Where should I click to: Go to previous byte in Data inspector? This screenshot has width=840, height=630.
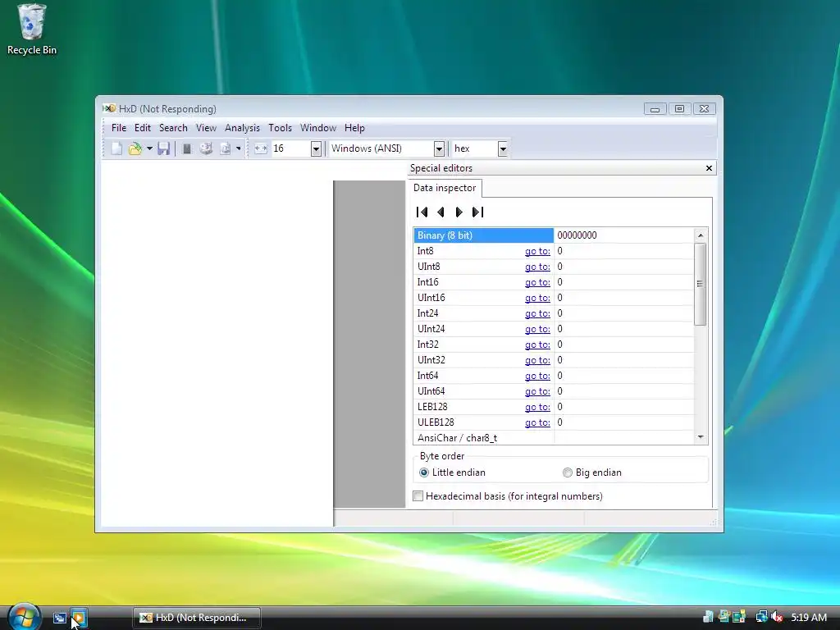(x=441, y=212)
